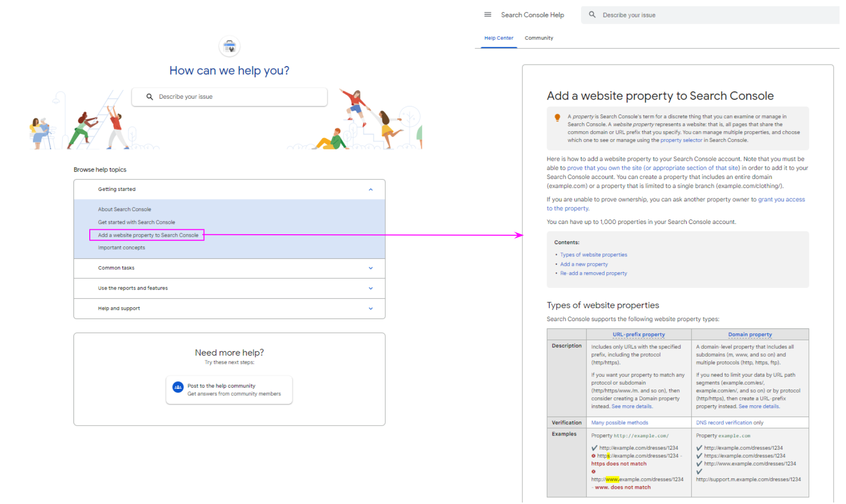Focus the central Describe your issue field

[229, 97]
